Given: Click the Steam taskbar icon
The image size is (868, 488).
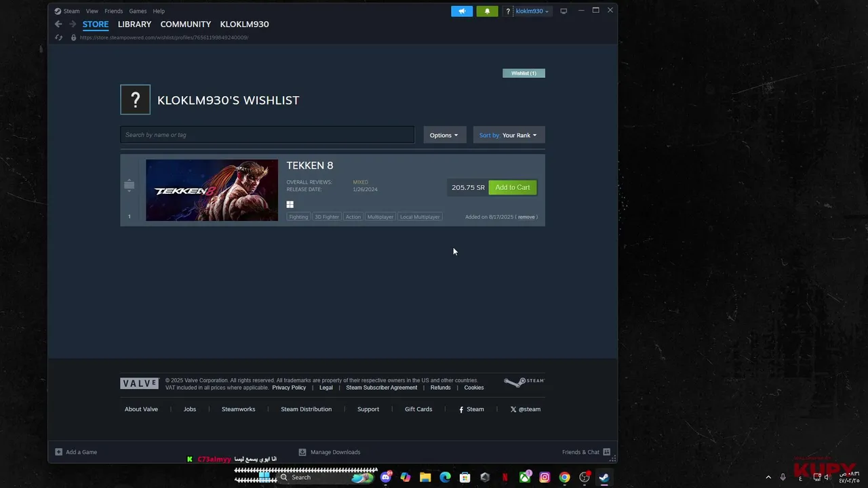Looking at the screenshot, I should pos(604,477).
